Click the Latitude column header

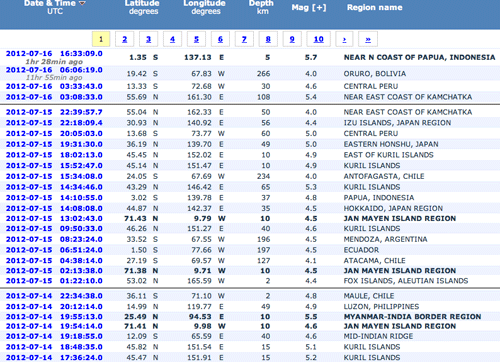[x=142, y=3]
